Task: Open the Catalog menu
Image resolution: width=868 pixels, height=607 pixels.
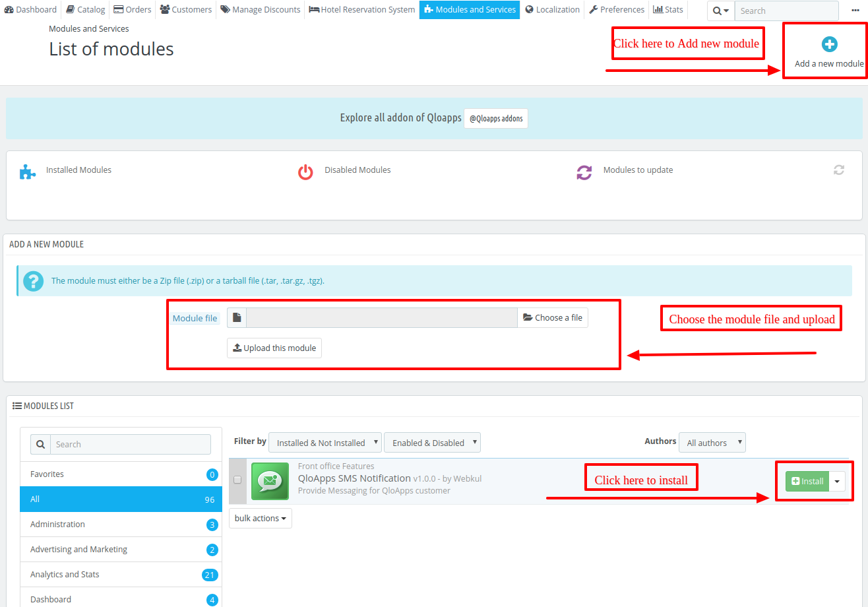Action: [86, 9]
